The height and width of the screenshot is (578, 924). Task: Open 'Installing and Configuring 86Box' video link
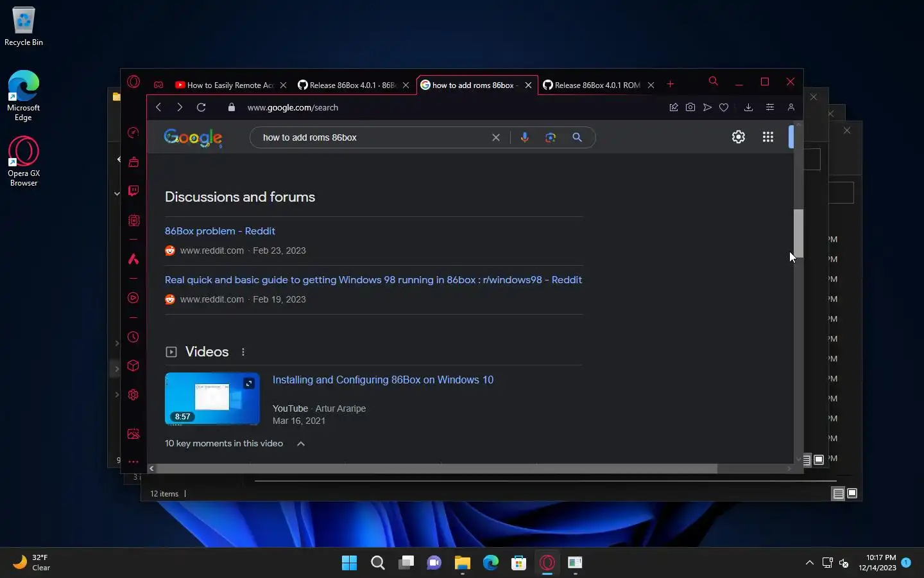[383, 380]
